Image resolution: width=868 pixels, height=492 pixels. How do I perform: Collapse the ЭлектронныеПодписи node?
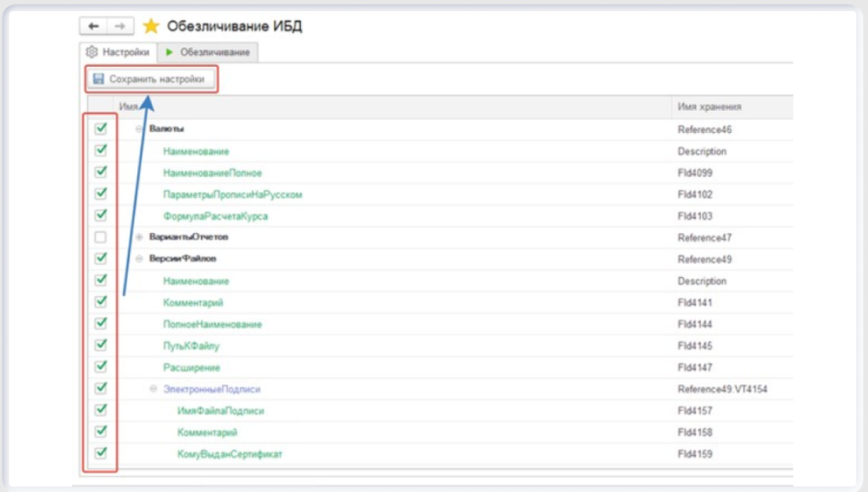point(153,390)
